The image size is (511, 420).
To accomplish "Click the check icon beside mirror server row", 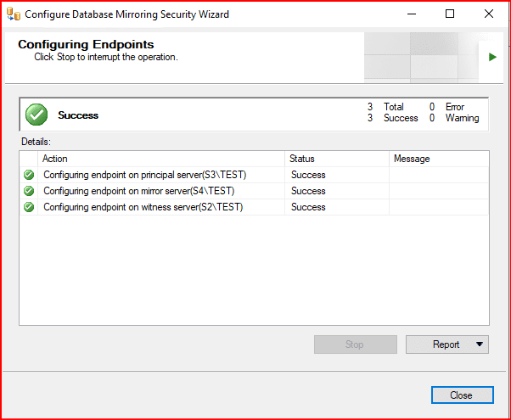I will pos(29,191).
